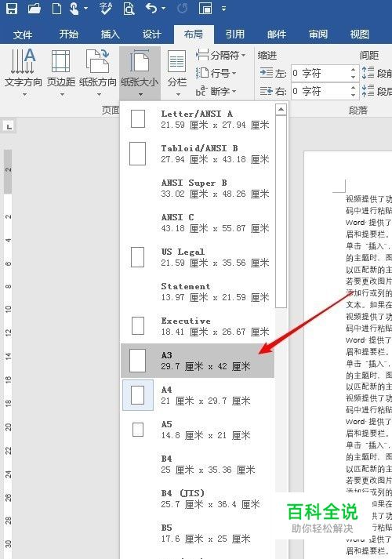
Task: Open the 纸张方向 orientation menu
Action: point(98,73)
